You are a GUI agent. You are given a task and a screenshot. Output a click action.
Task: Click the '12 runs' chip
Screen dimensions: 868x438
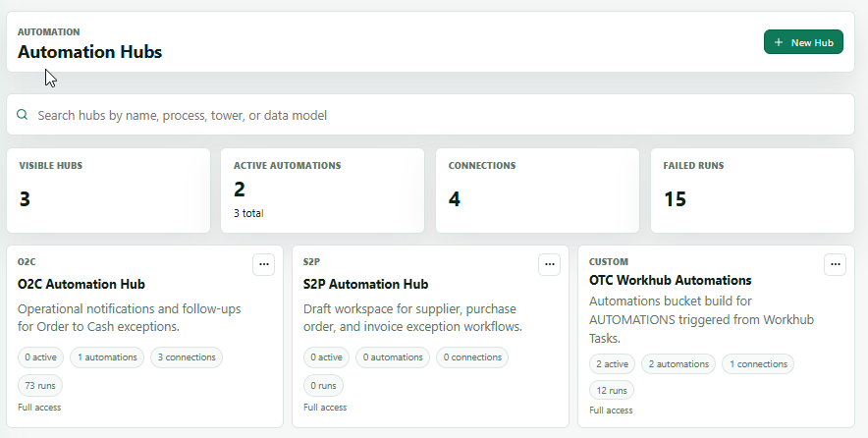(612, 391)
